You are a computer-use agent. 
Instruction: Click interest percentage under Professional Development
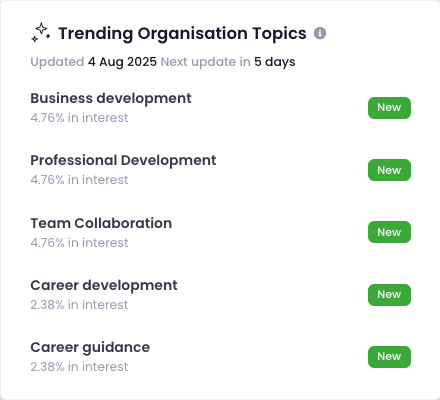(x=79, y=180)
